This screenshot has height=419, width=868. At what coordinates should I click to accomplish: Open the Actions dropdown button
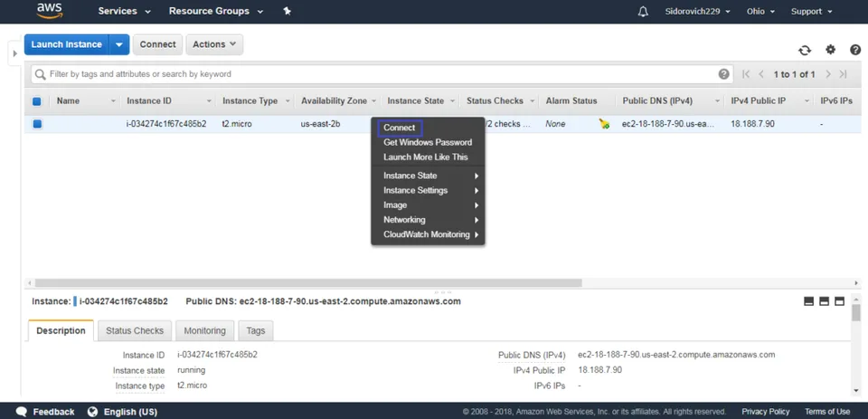(214, 44)
